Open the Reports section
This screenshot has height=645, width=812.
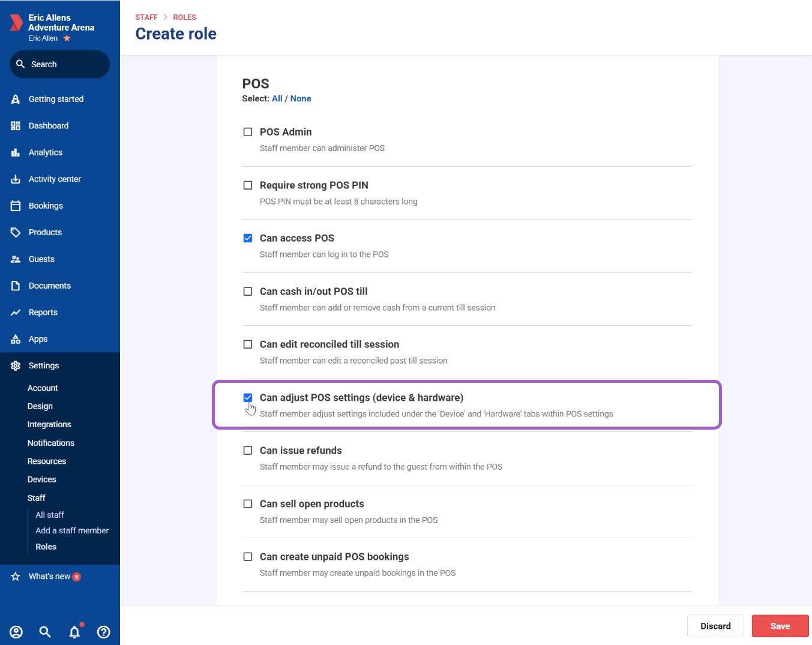pyautogui.click(x=43, y=313)
